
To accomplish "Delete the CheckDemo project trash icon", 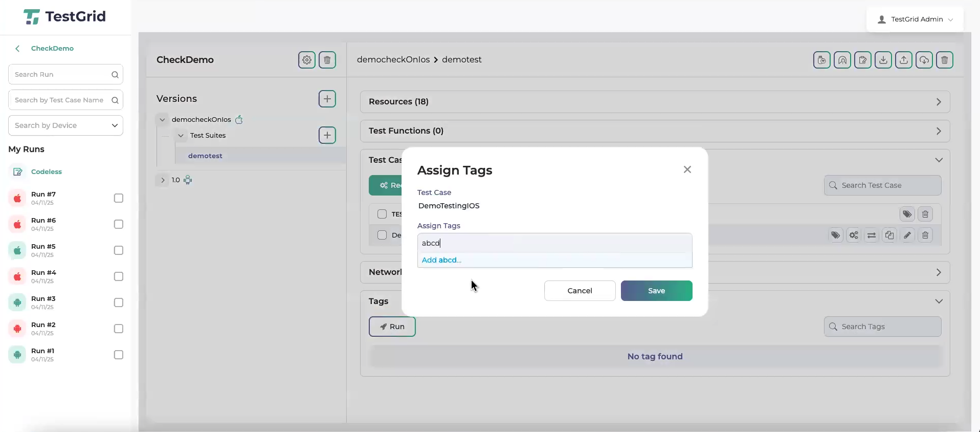I will pyautogui.click(x=327, y=60).
